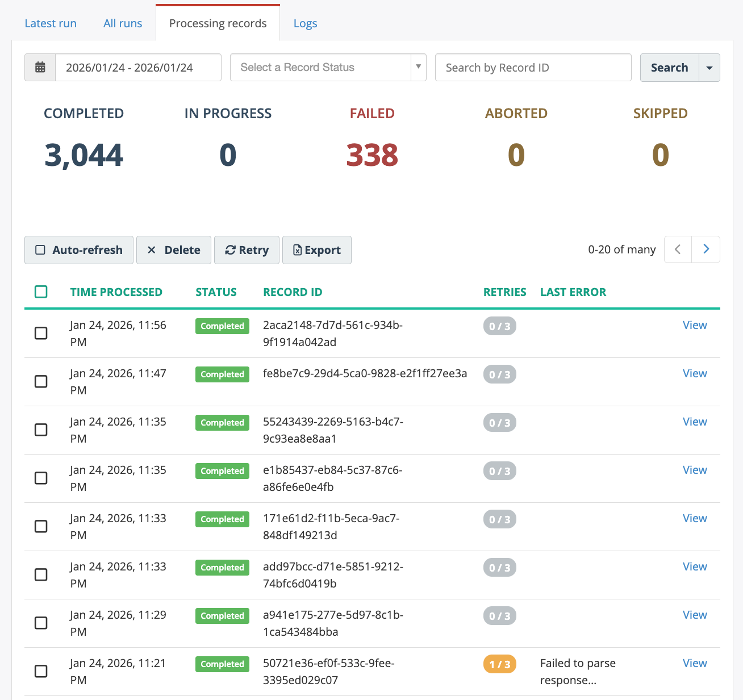This screenshot has height=700, width=743.
Task: Select checkbox for the 11:47 PM record
Action: (x=41, y=381)
